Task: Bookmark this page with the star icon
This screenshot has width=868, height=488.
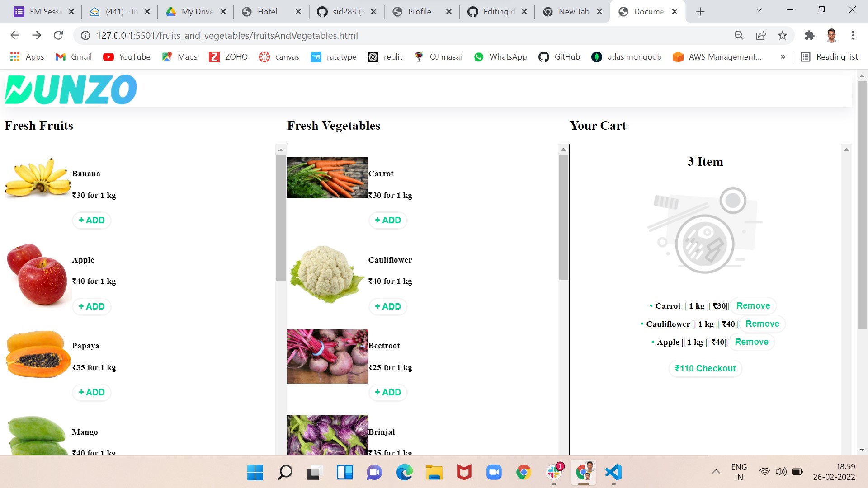Action: 783,35
